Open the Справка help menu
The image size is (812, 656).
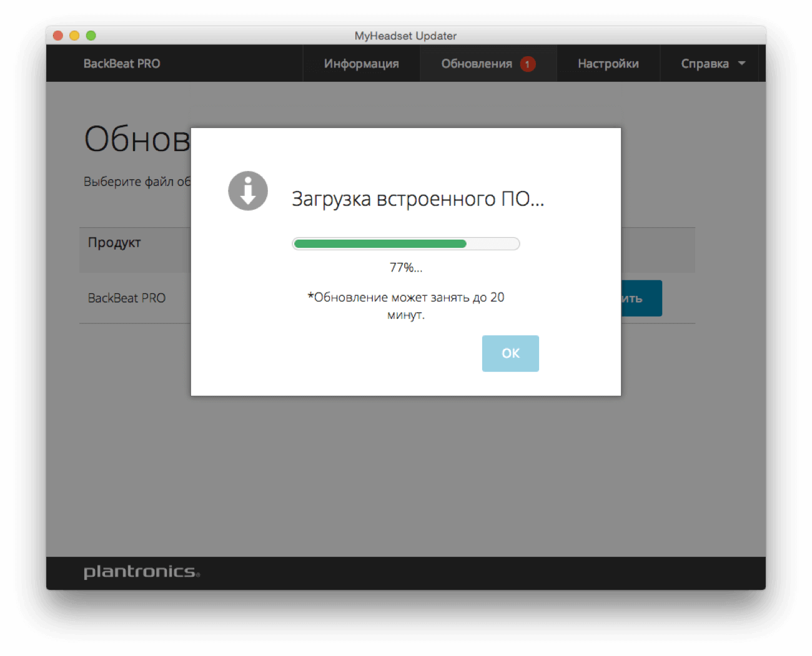(x=705, y=63)
